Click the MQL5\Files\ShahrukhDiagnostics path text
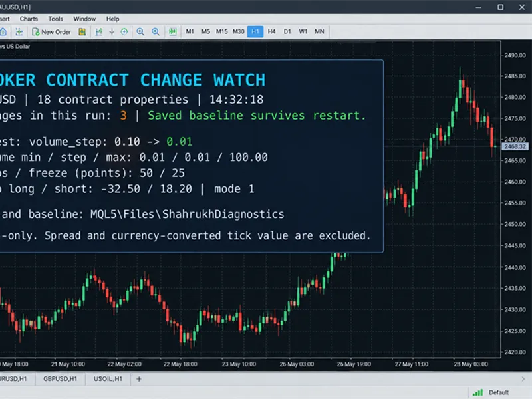 point(188,214)
